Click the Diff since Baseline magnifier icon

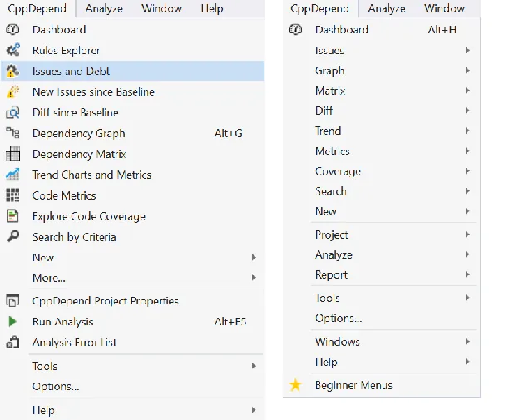[12, 112]
